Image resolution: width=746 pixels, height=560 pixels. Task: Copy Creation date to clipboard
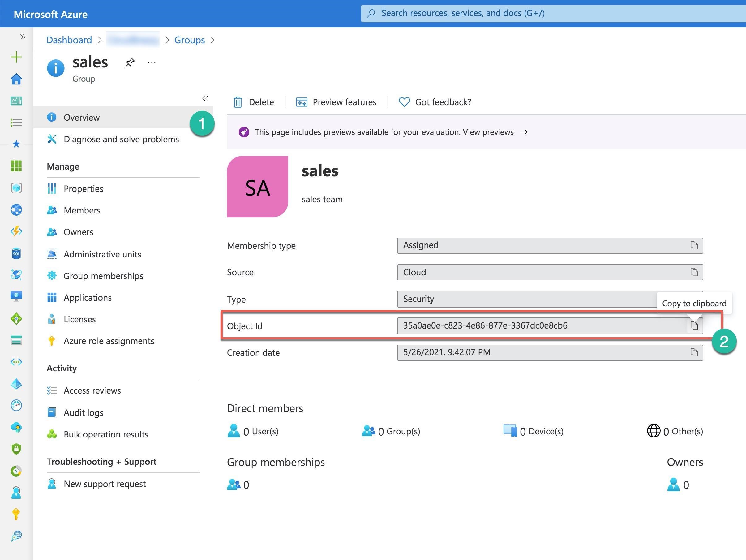[694, 352]
